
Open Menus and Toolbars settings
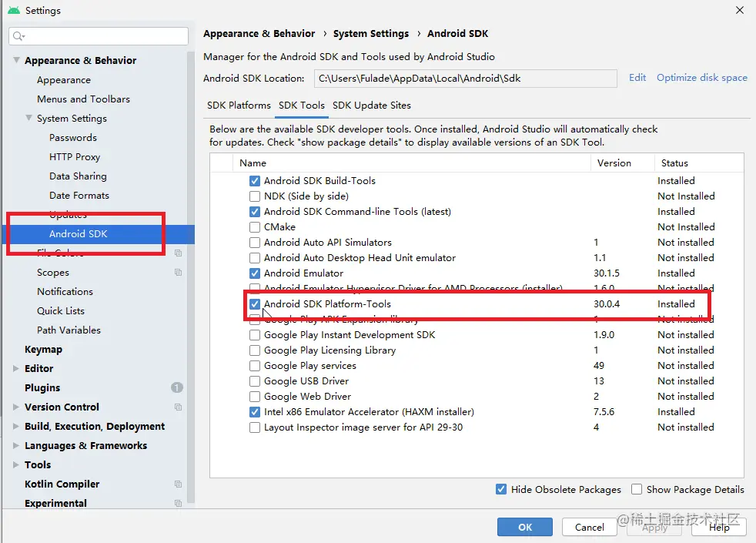click(x=83, y=99)
